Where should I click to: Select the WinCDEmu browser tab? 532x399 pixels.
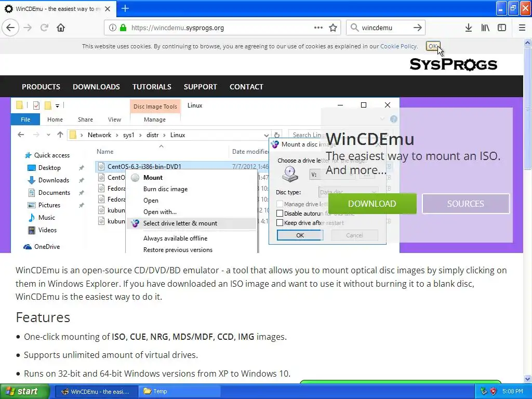(58, 9)
